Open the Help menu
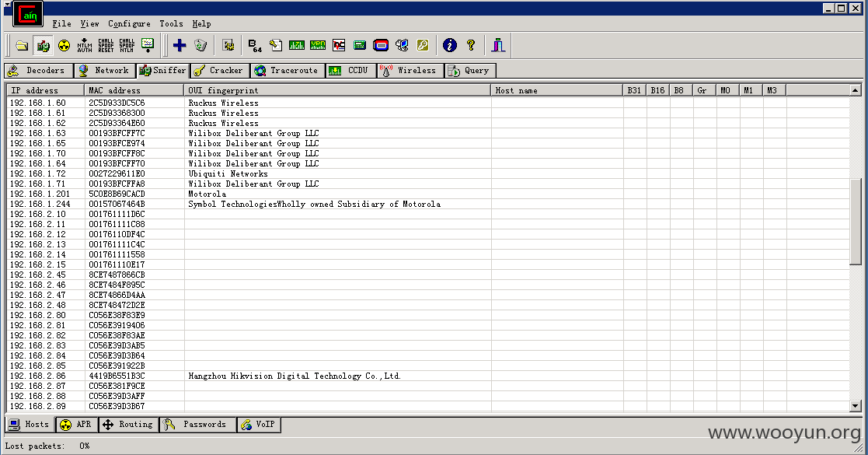Screen dimensions: 868x455 point(201,23)
